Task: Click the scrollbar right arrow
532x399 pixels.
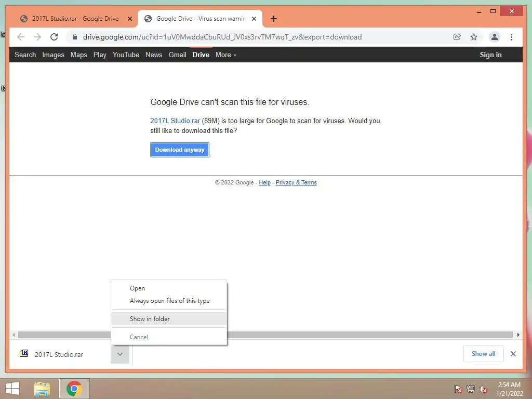Action: pos(518,335)
